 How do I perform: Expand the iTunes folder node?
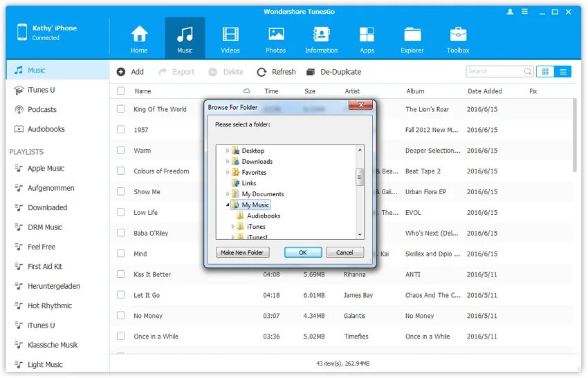(x=232, y=226)
